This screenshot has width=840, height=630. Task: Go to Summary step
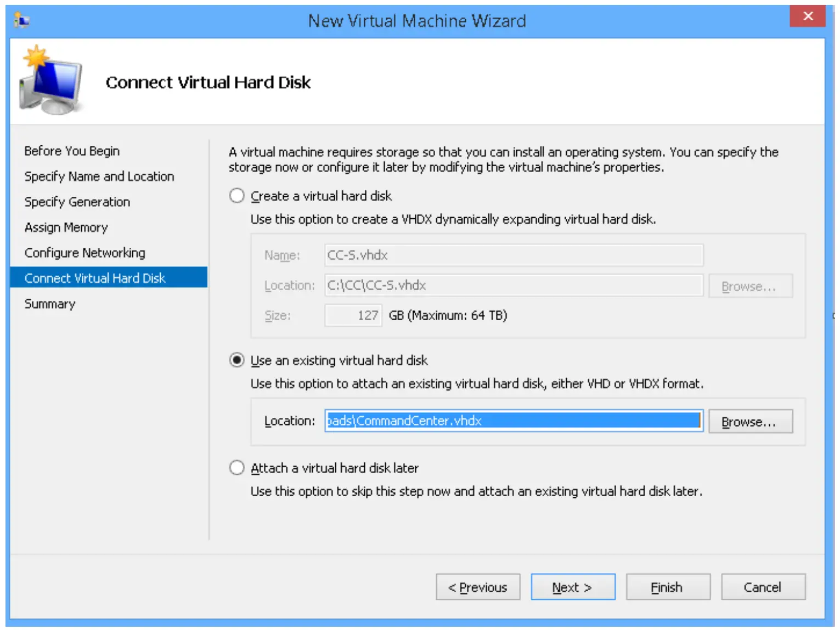point(50,304)
